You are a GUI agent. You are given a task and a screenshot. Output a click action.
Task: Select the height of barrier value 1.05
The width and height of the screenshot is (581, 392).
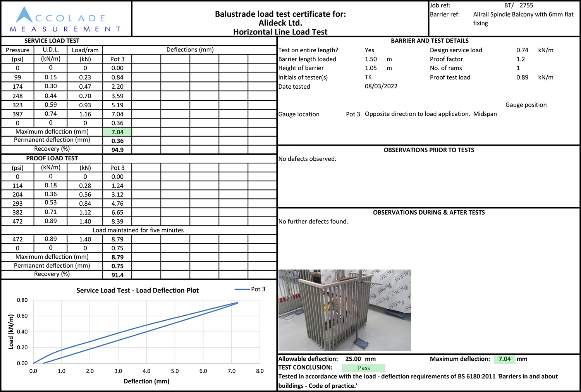[371, 68]
